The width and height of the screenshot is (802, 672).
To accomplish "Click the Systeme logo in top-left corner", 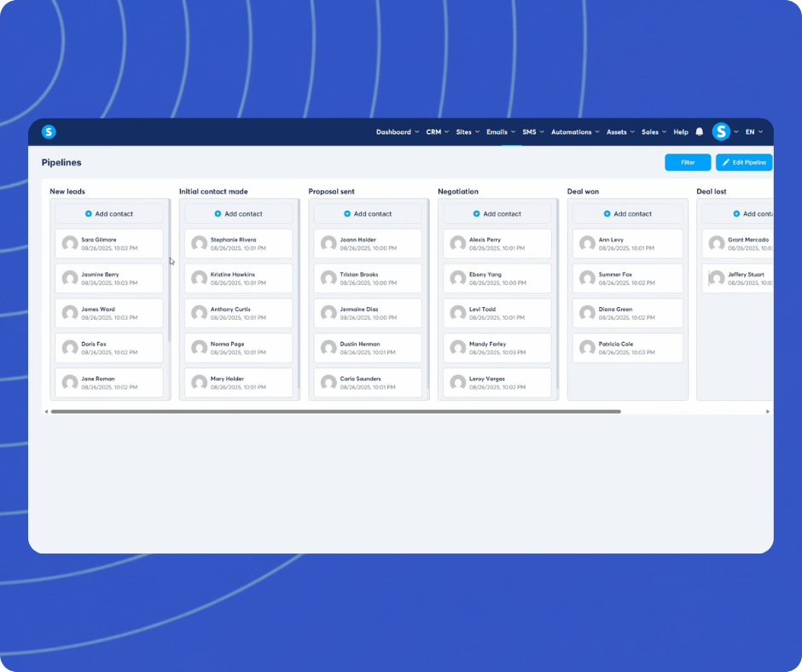I will [49, 132].
